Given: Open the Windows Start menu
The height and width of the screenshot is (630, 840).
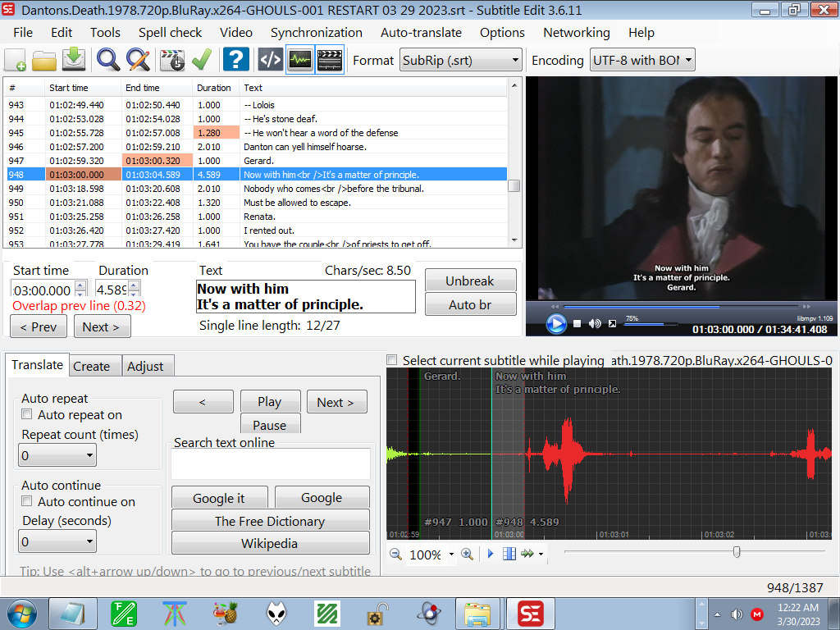Looking at the screenshot, I should [x=21, y=614].
